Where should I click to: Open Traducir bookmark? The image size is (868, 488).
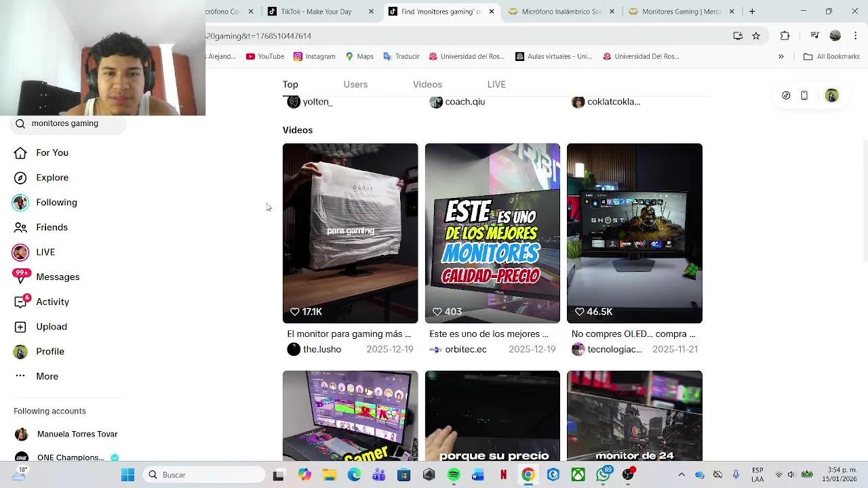(x=401, y=57)
